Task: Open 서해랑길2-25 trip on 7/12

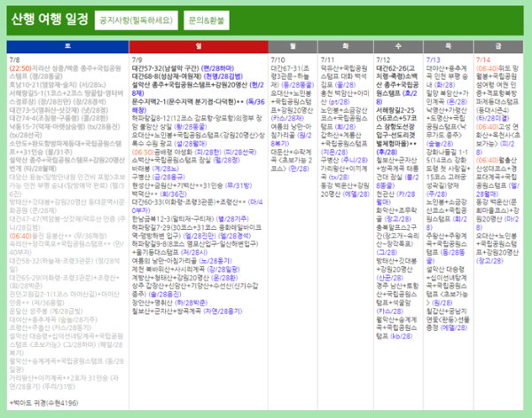Action: 397,130
